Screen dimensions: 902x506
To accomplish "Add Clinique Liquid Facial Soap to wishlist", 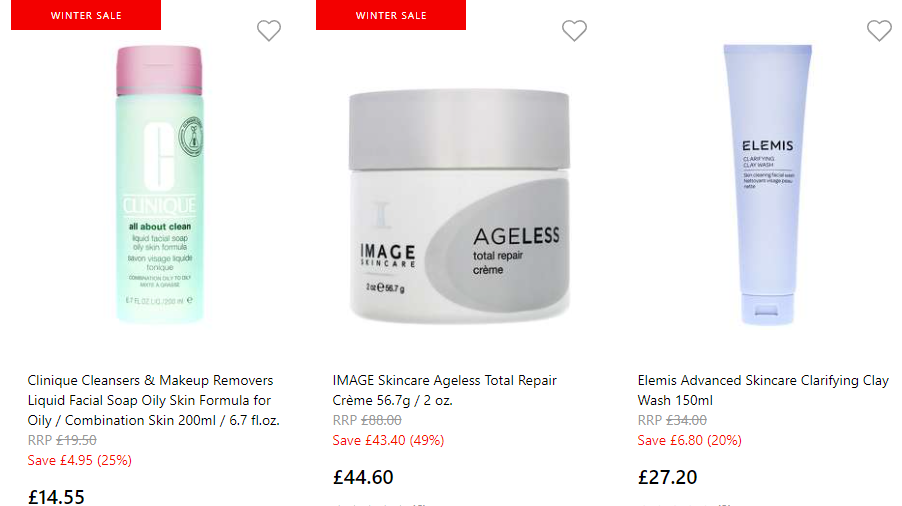I will point(269,30).
